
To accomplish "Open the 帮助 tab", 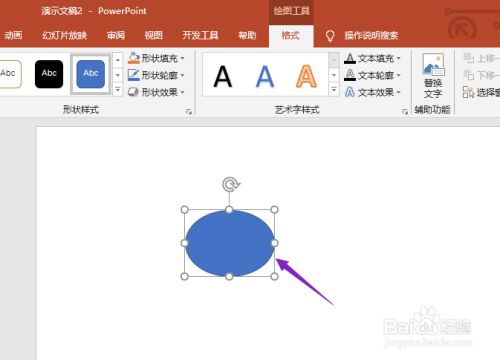I will point(247,35).
